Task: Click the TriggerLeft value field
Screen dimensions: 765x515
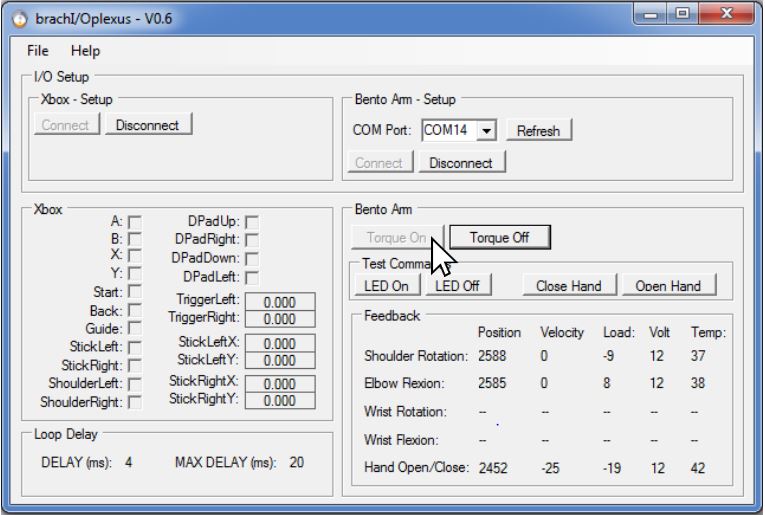Action: coord(279,302)
